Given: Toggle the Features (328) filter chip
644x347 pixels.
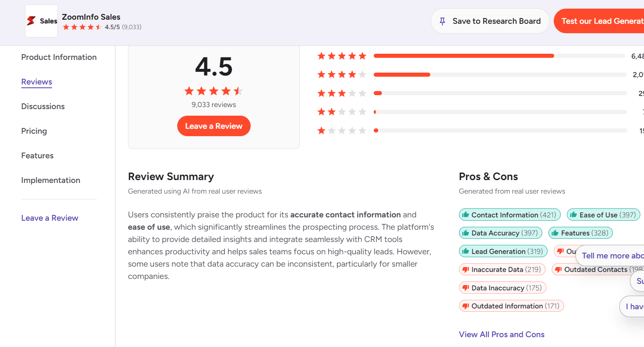Looking at the screenshot, I should coord(580,233).
